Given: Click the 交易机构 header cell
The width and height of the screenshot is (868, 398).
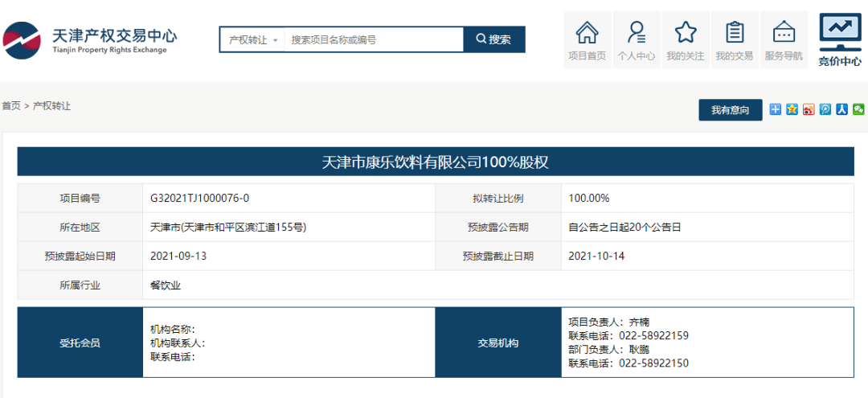Looking at the screenshot, I should click(x=498, y=343).
